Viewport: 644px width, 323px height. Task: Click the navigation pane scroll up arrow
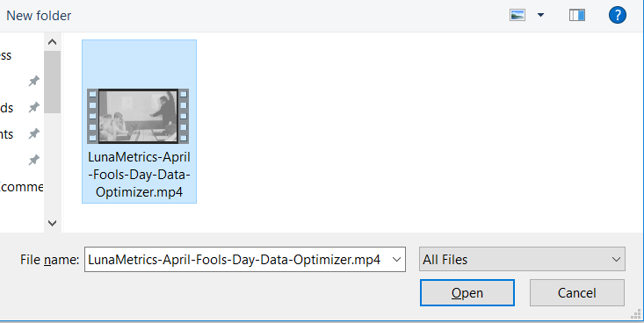click(x=52, y=42)
